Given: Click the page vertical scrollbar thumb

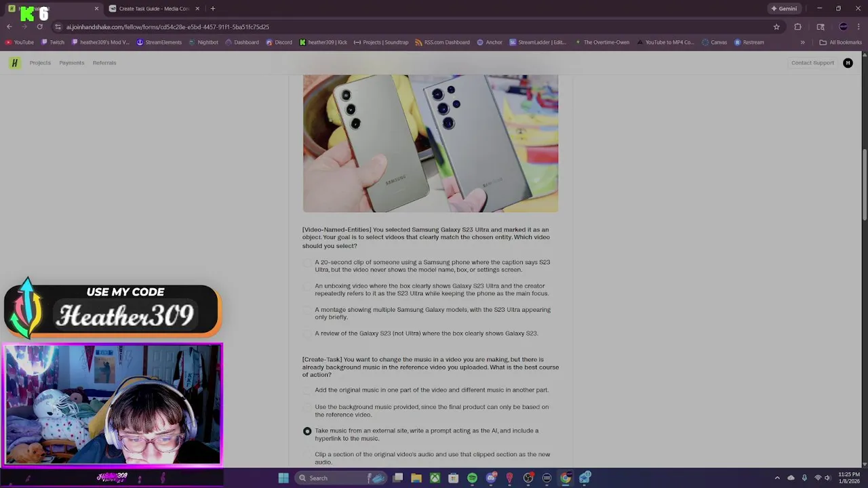Looking at the screenshot, I should (x=864, y=184).
